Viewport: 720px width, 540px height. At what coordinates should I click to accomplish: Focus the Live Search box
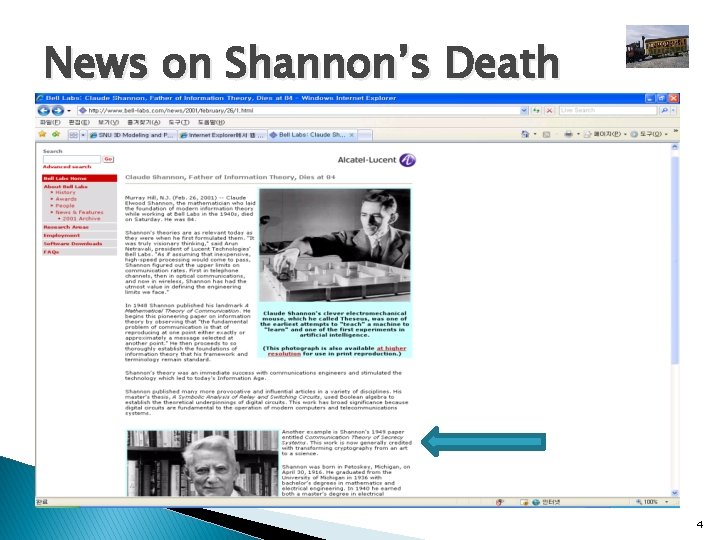608,111
